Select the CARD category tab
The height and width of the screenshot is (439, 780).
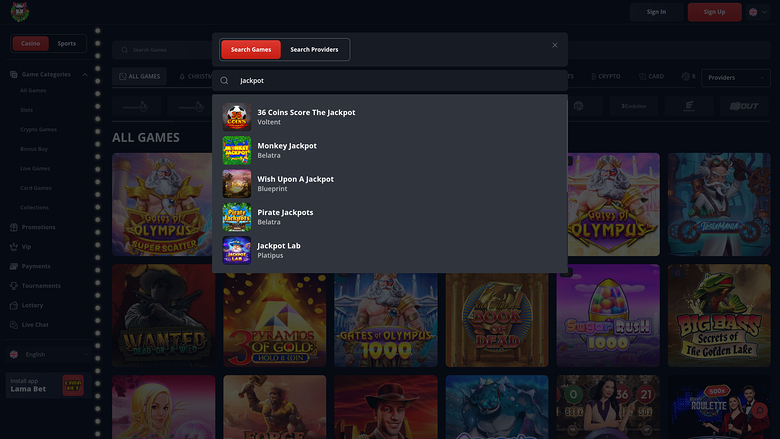[x=651, y=77]
